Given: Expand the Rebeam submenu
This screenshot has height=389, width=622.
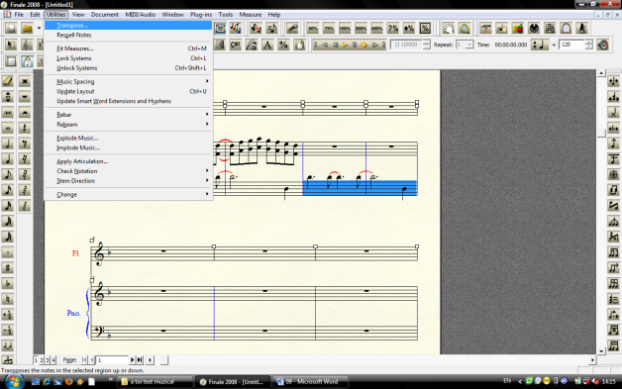Looking at the screenshot, I should click(129, 124).
